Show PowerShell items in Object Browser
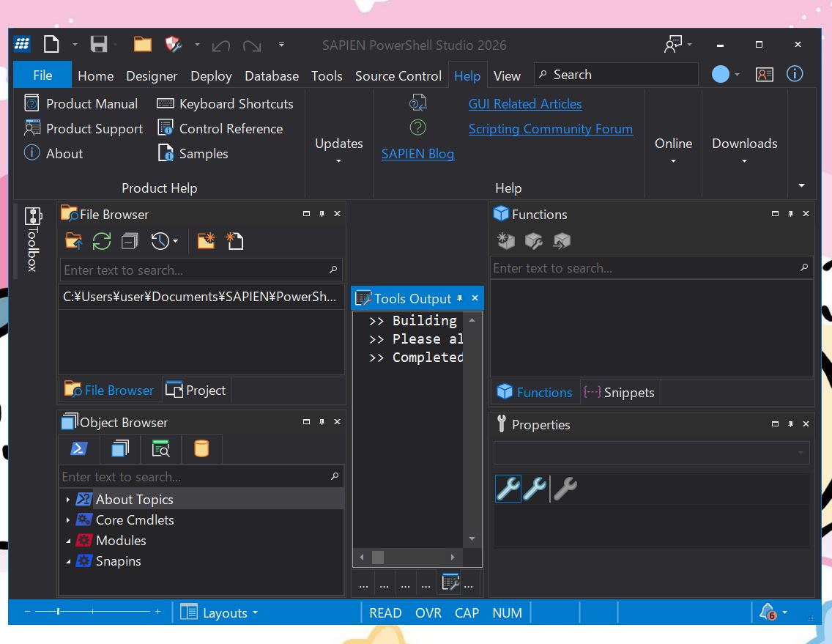832x644 pixels. [79, 448]
